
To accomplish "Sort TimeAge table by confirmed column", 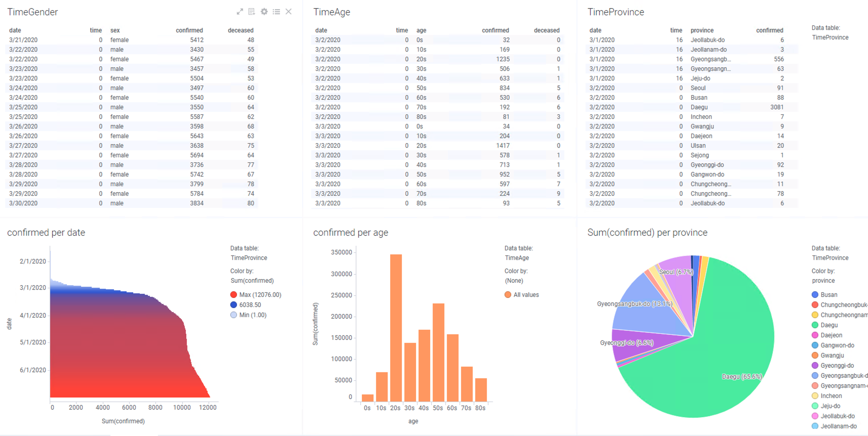I will (495, 30).
